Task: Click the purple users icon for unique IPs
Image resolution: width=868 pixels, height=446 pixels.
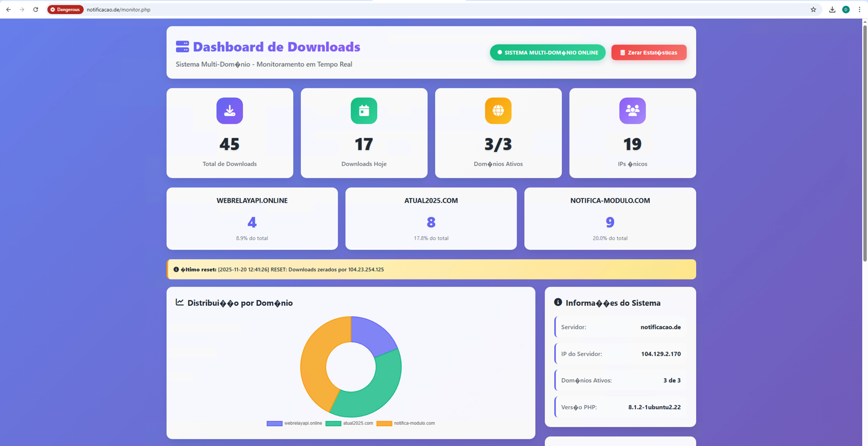Action: pos(632,111)
